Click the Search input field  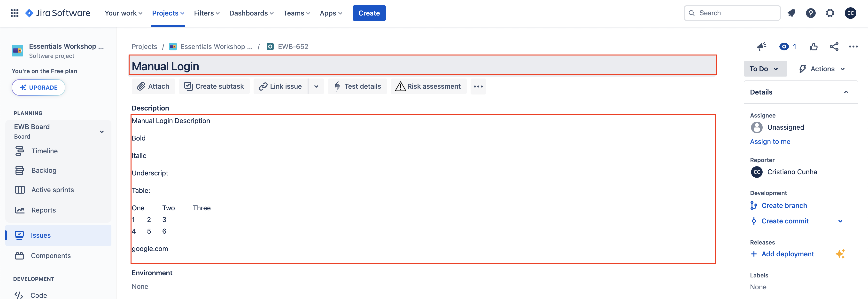click(x=732, y=13)
